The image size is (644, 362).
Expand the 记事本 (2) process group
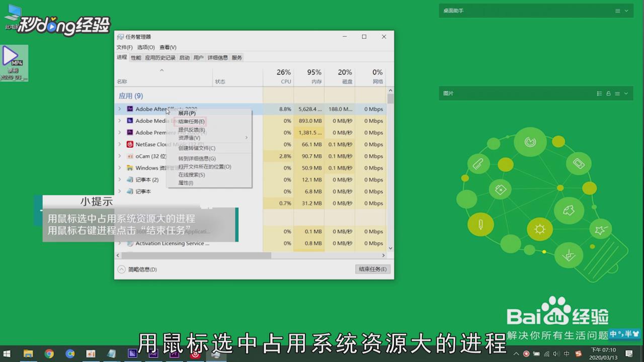[x=120, y=179]
